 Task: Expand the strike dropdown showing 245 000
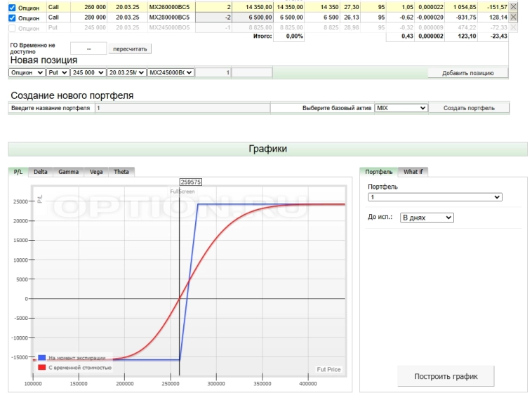[x=88, y=72]
